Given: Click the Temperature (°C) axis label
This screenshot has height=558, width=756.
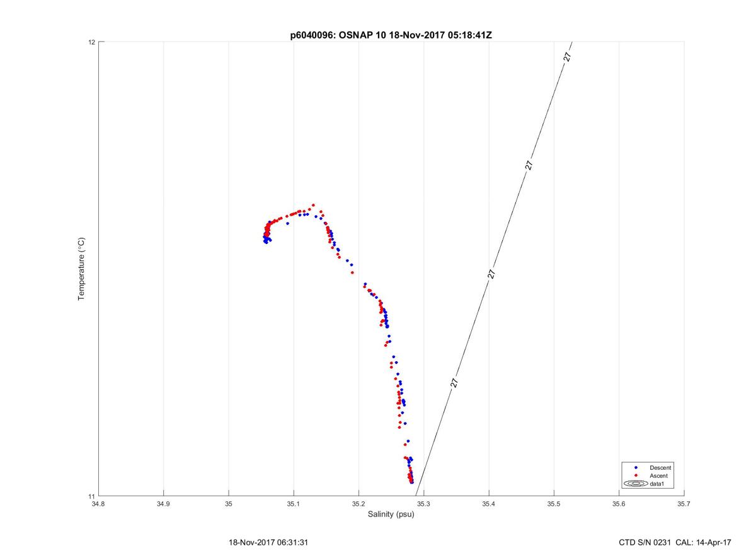Looking at the screenshot, I should [x=81, y=269].
